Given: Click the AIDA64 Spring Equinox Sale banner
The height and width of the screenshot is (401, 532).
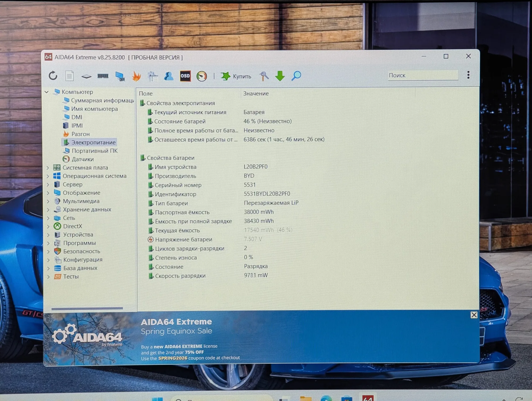Looking at the screenshot, I should click(261, 337).
